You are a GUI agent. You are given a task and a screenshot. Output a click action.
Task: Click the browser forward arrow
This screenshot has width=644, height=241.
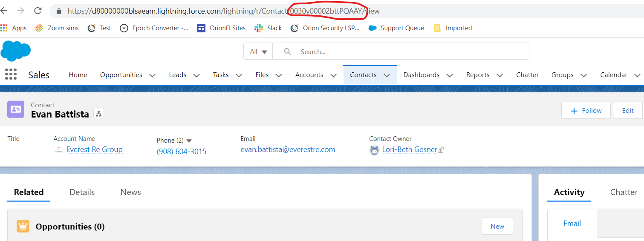pos(20,11)
